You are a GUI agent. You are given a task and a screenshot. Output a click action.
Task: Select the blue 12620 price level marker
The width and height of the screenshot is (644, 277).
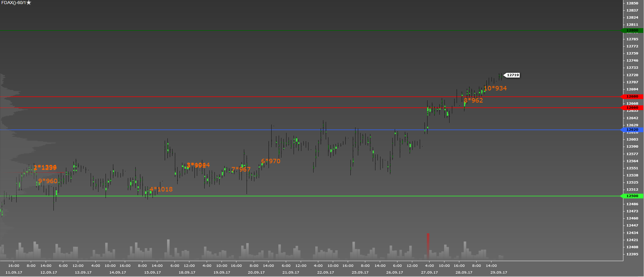[632, 130]
